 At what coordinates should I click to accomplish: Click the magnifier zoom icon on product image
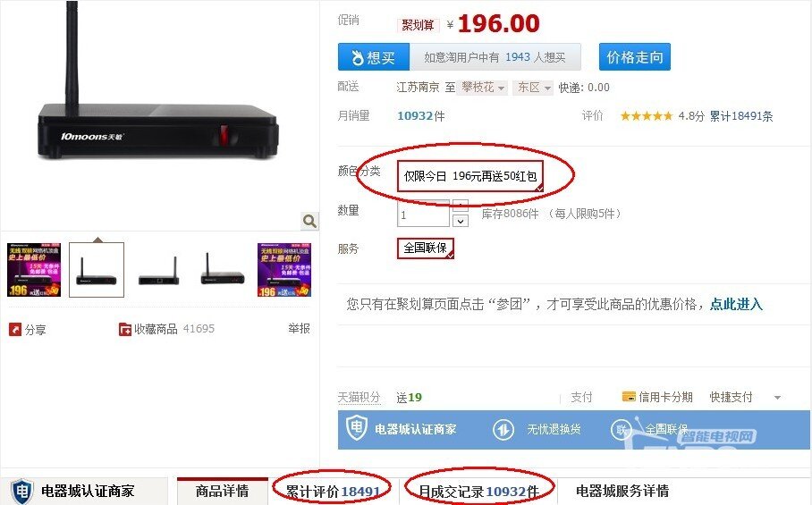coord(309,221)
